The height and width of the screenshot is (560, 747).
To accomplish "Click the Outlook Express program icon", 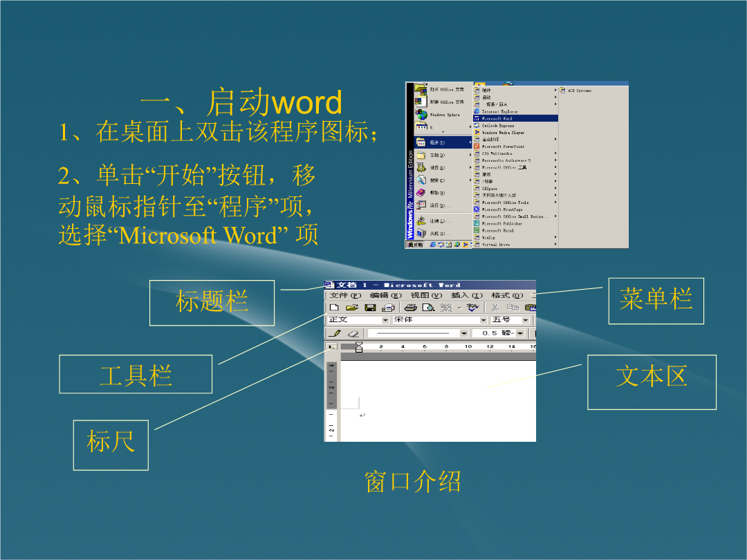I will [477, 125].
